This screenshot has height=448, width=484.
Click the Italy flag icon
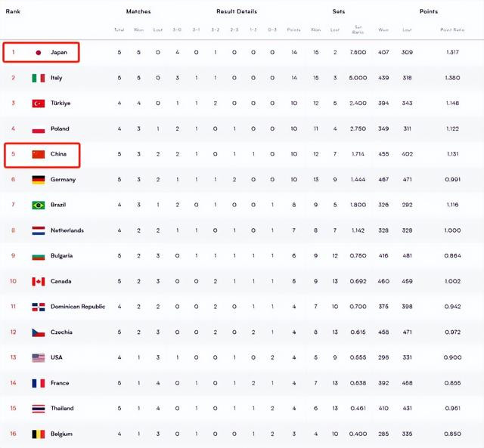(39, 78)
